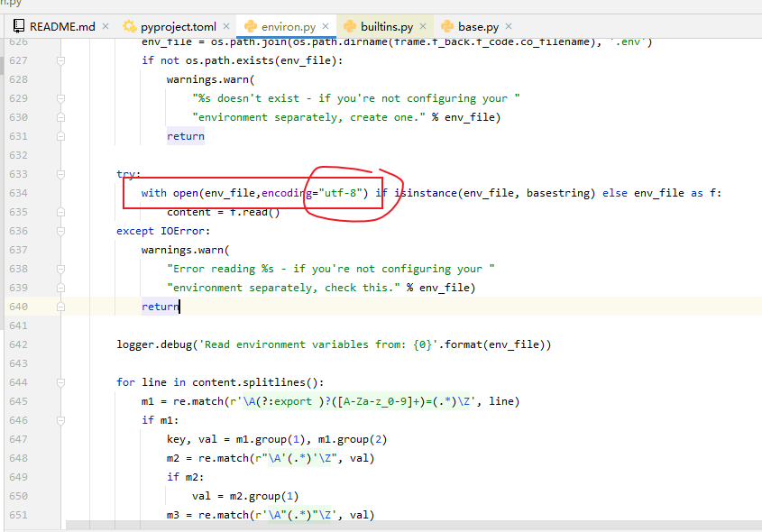Image resolution: width=762 pixels, height=532 pixels.
Task: Toggle the fold marker on line 635
Action: click(60, 212)
